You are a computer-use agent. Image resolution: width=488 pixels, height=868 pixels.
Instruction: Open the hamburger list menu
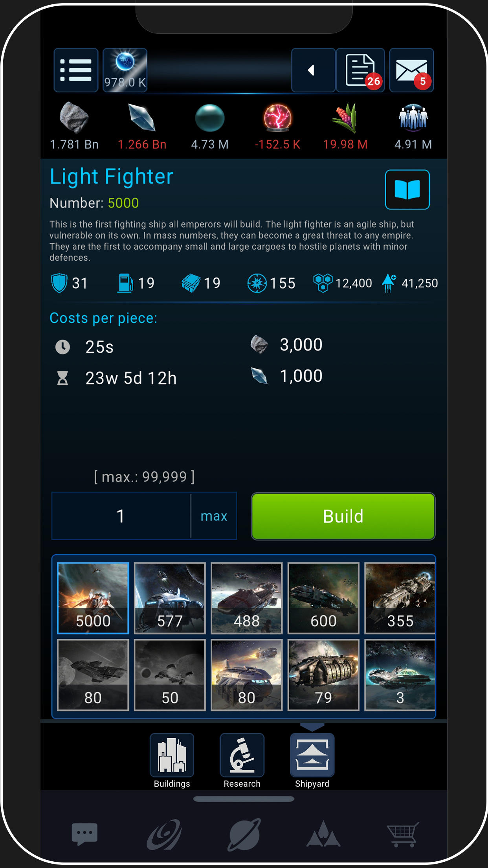point(76,70)
